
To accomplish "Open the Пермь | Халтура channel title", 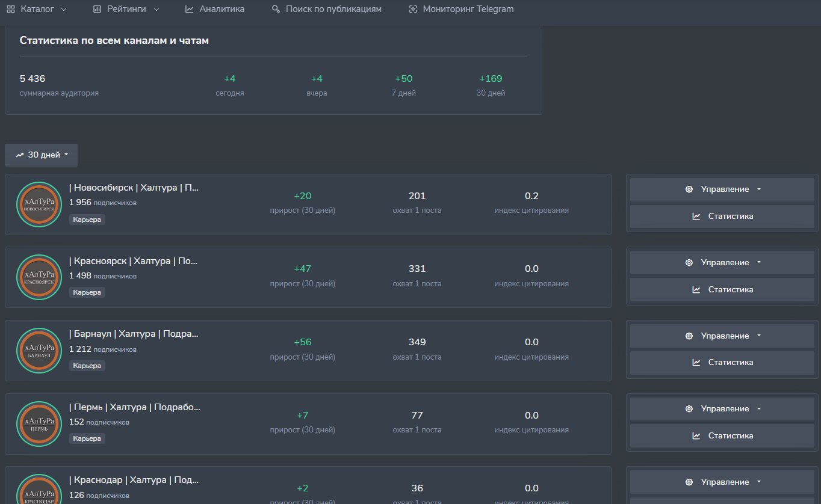I will point(135,408).
